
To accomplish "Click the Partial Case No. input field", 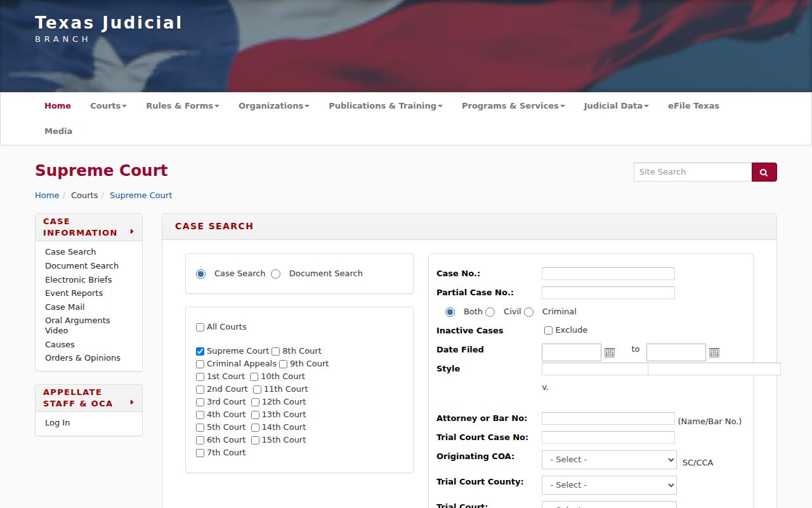I will point(608,293).
